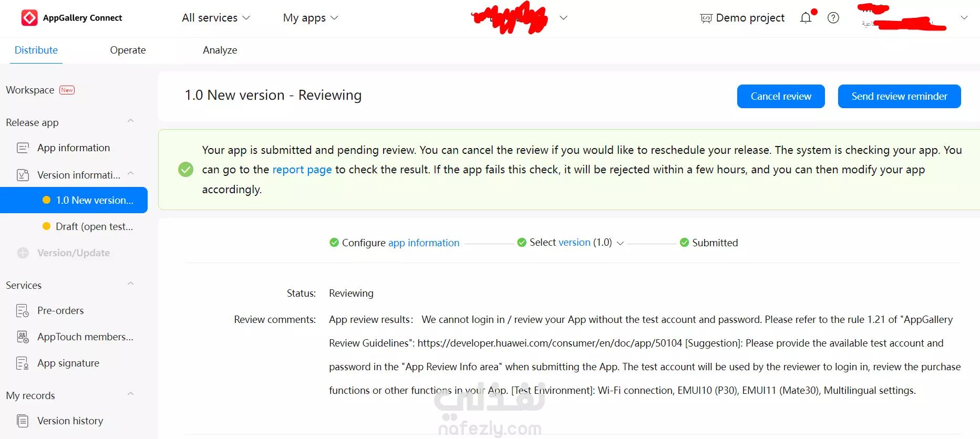Viewport: 980px width, 439px height.
Task: Click the Version/Update plus icon
Action: click(x=23, y=253)
